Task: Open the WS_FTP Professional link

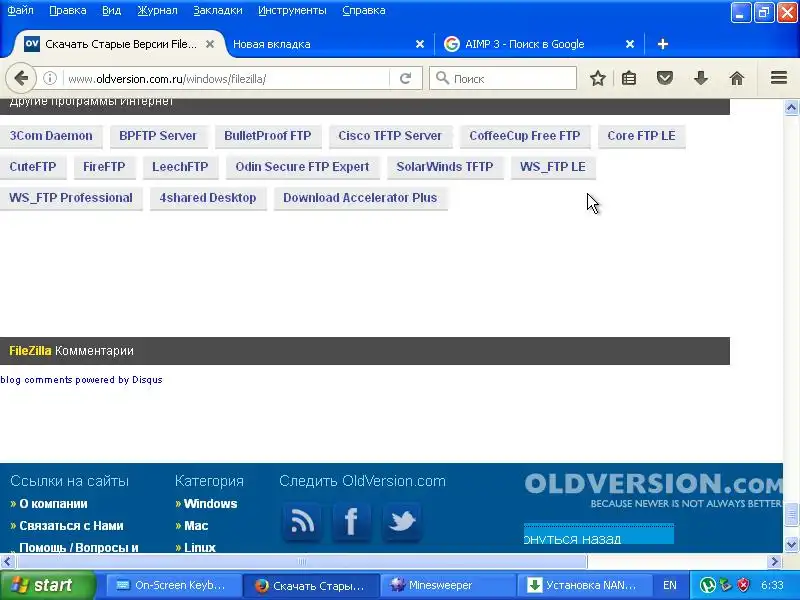Action: tap(71, 198)
